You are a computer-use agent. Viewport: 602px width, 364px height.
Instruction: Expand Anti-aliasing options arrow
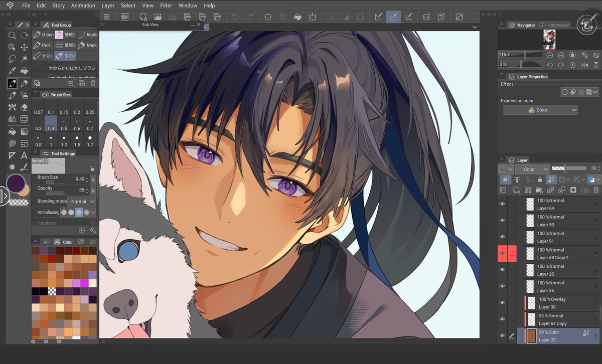click(x=93, y=213)
